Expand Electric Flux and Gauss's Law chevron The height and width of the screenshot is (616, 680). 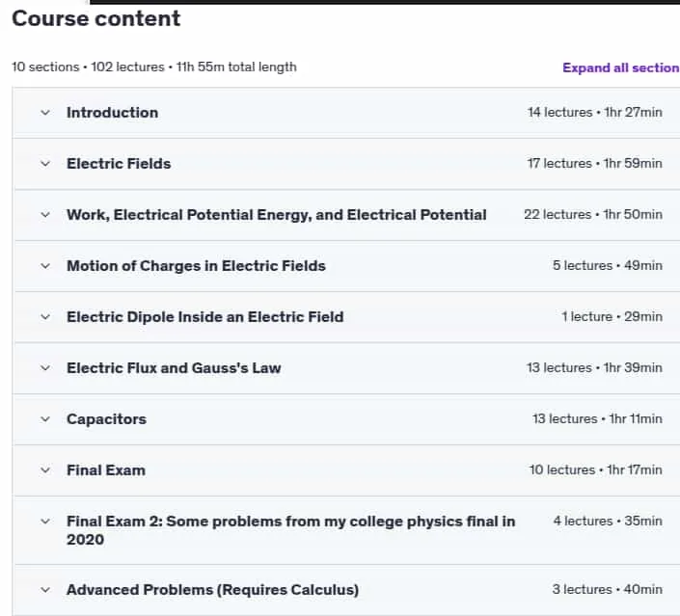[x=45, y=368]
